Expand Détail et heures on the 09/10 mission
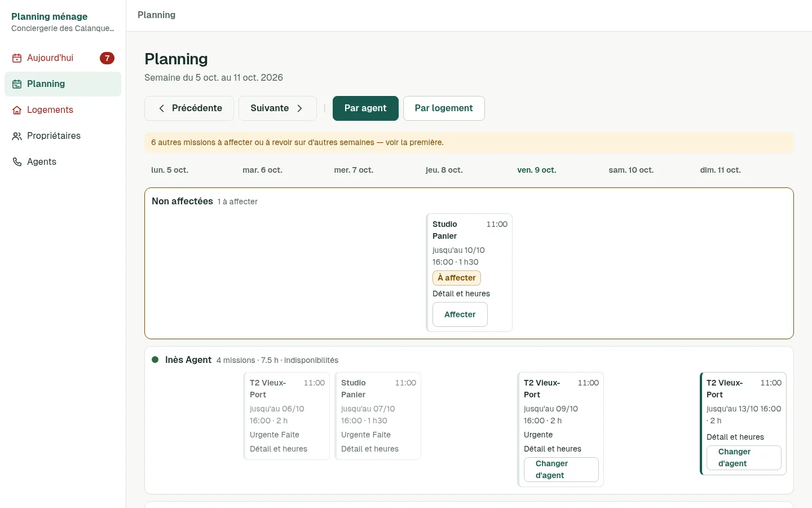This screenshot has height=508, width=812. [x=553, y=449]
